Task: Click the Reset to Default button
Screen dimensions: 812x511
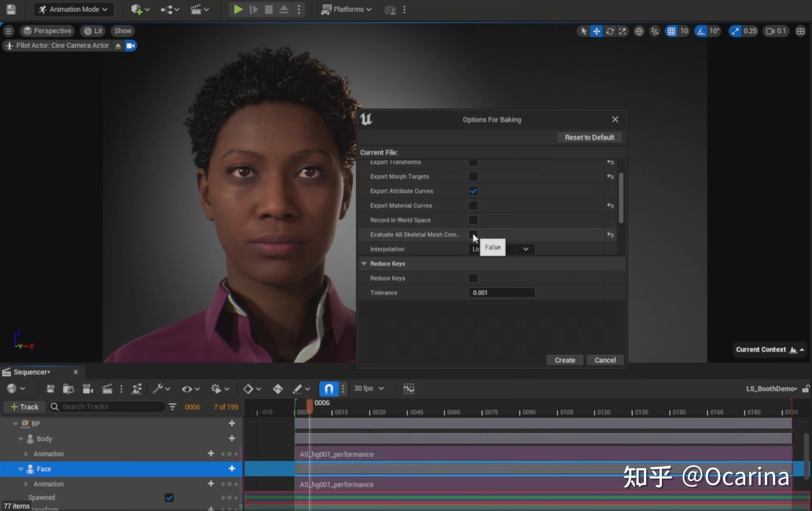Action: (589, 137)
